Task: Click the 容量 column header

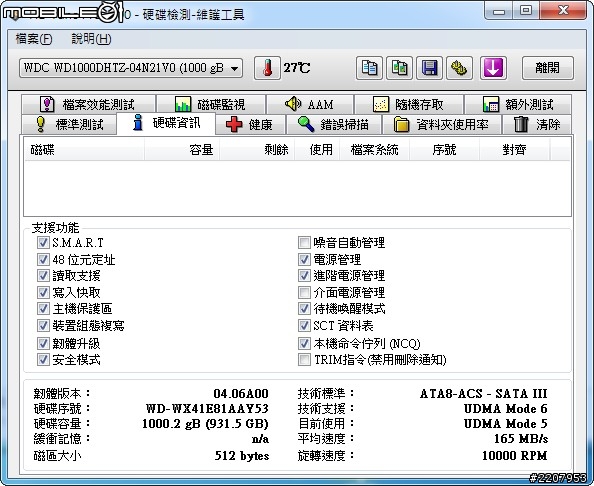Action: tap(182, 150)
